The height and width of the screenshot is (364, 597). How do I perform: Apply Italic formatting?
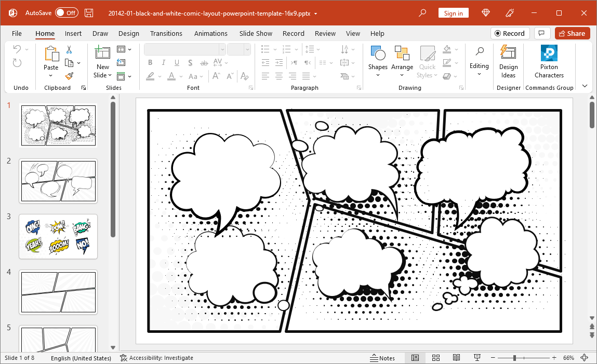(x=163, y=62)
